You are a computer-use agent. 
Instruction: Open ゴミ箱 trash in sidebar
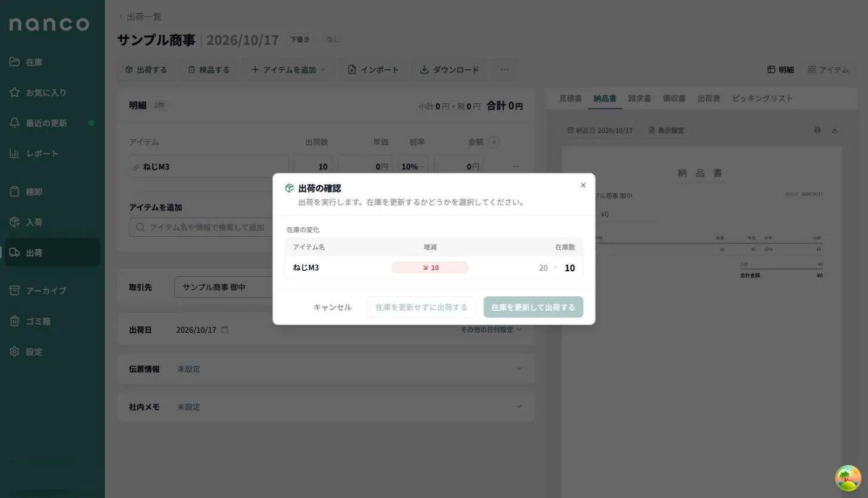coord(52,321)
